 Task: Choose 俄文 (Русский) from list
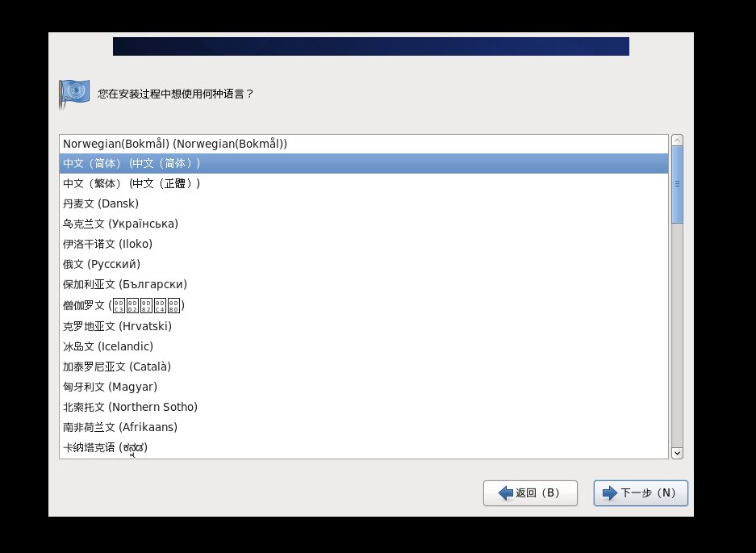click(x=364, y=265)
